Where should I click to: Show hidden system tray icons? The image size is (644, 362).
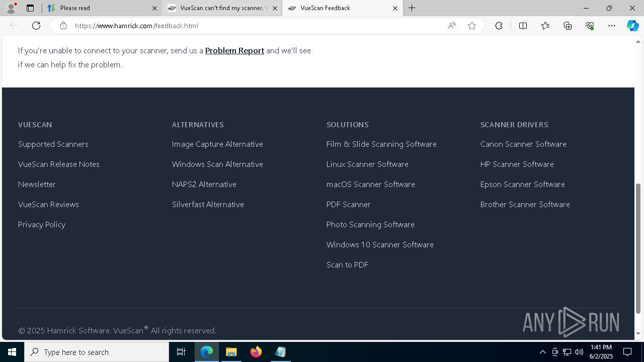(542, 352)
